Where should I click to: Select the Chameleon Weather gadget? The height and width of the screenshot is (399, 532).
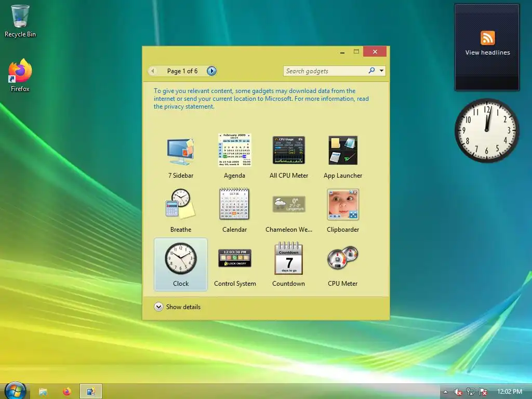coord(289,204)
